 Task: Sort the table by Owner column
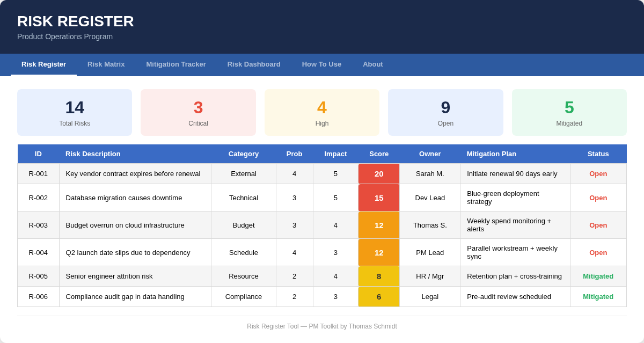pos(429,154)
